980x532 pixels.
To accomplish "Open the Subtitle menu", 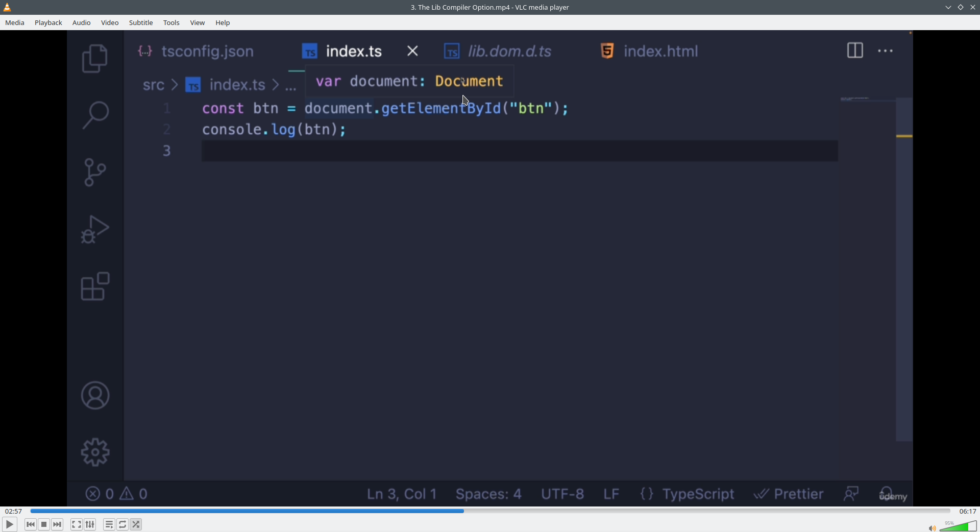I will pyautogui.click(x=141, y=23).
